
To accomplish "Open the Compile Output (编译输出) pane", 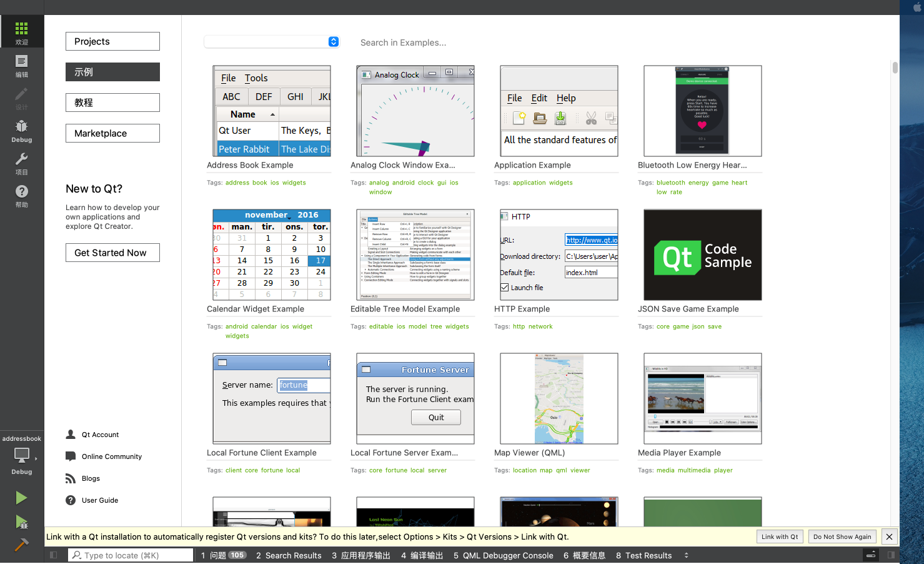I will coord(422,555).
